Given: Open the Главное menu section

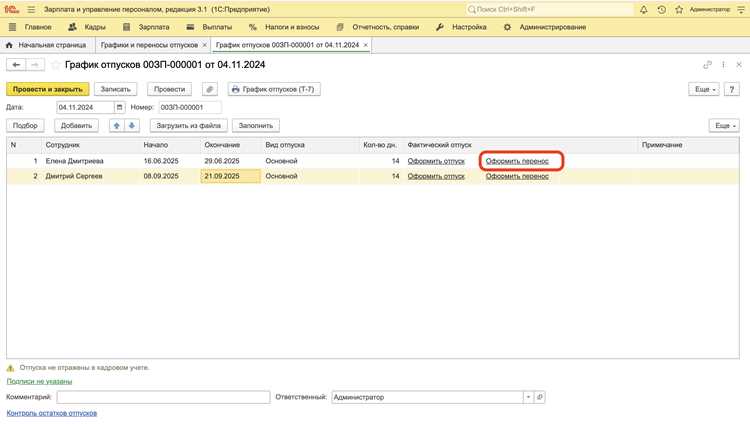Looking at the screenshot, I should 38,27.
